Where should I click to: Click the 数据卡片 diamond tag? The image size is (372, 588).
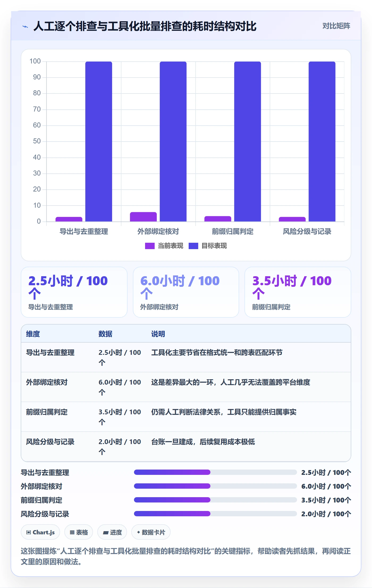point(151,532)
